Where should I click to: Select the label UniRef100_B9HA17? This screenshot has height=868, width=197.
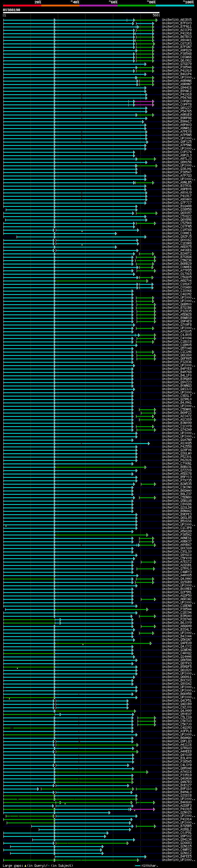177,121
